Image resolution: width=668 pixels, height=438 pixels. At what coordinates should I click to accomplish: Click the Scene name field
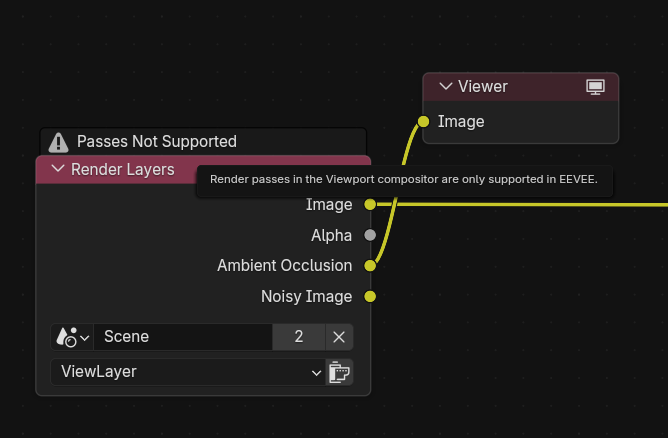(183, 337)
